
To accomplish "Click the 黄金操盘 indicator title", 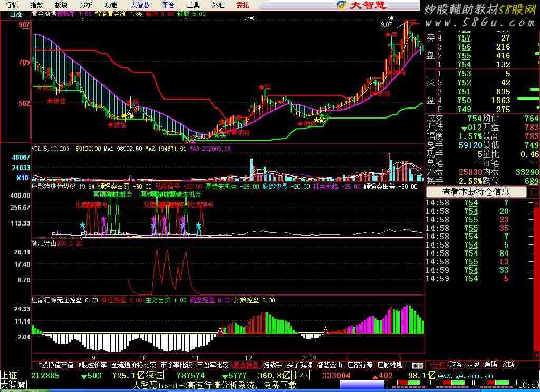I will tap(44, 14).
